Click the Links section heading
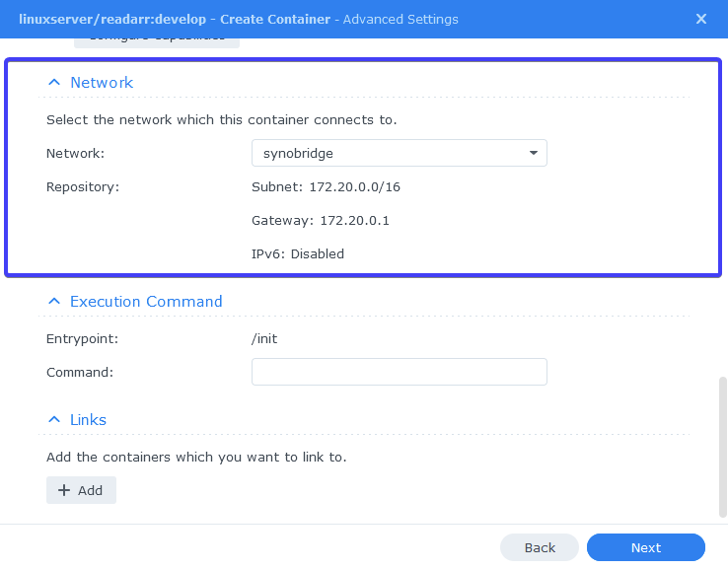 pyautogui.click(x=88, y=420)
